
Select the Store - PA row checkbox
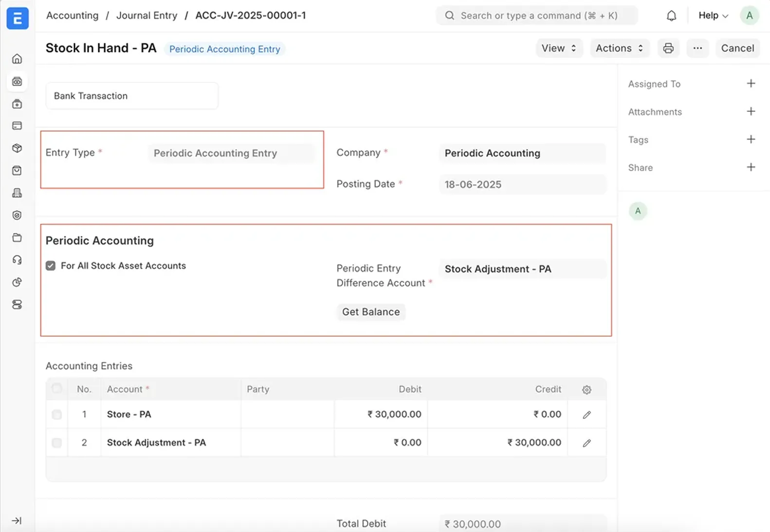tap(57, 414)
